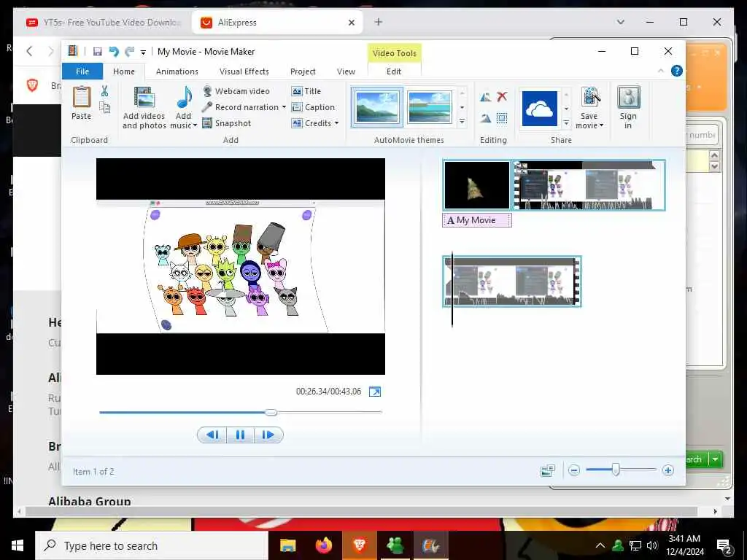Step to next frame
This screenshot has height=560, width=747.
tap(268, 435)
